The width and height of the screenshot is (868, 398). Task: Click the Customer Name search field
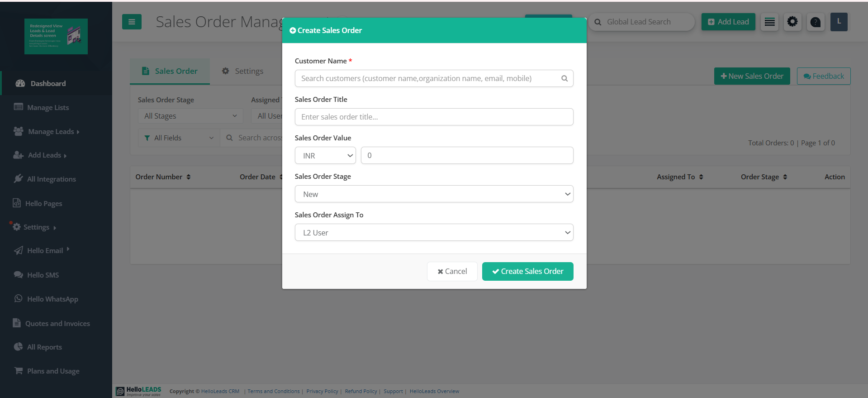click(434, 78)
